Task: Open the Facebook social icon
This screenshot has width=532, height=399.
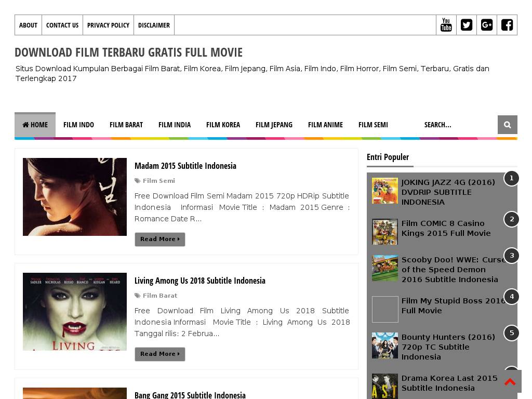Action: 507,25
